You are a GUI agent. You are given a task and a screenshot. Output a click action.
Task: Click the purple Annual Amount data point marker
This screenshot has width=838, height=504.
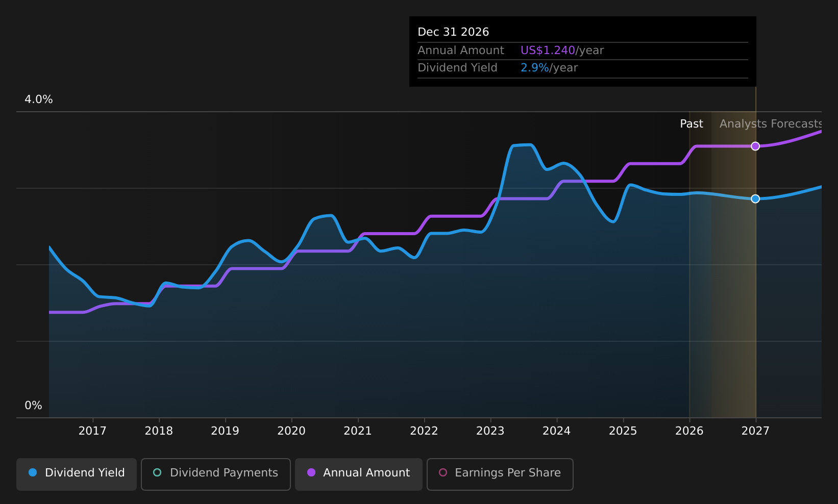755,146
